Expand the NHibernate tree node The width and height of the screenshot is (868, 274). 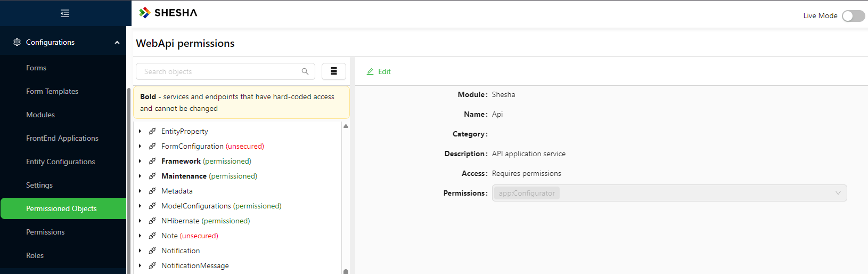click(140, 221)
